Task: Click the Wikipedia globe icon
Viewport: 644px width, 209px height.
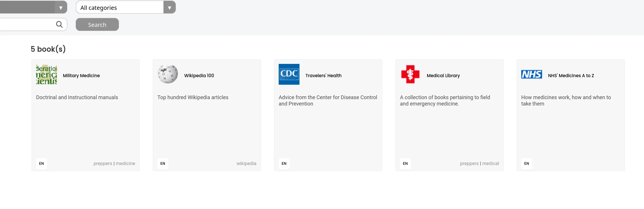Action: pos(168,75)
